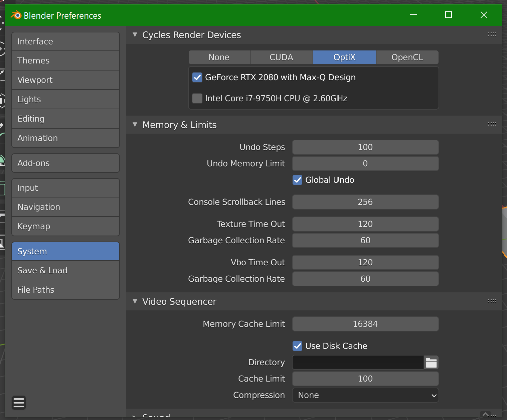The width and height of the screenshot is (507, 420).
Task: Open the hamburger preferences menu icon
Action: 19,403
